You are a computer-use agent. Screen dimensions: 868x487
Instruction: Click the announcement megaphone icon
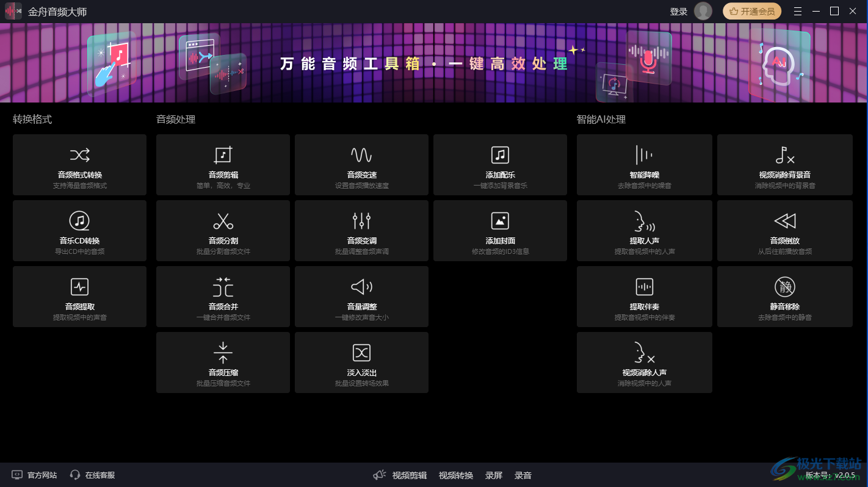click(380, 475)
